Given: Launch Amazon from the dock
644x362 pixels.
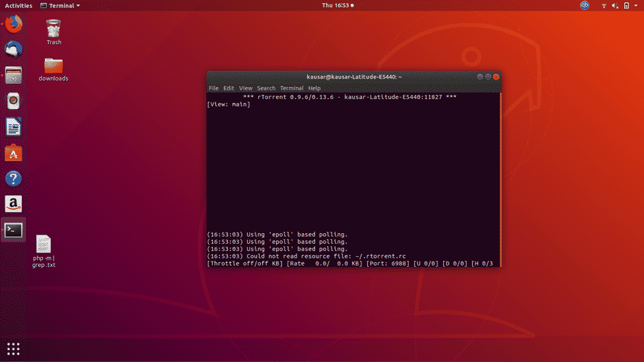Looking at the screenshot, I should coord(13,204).
